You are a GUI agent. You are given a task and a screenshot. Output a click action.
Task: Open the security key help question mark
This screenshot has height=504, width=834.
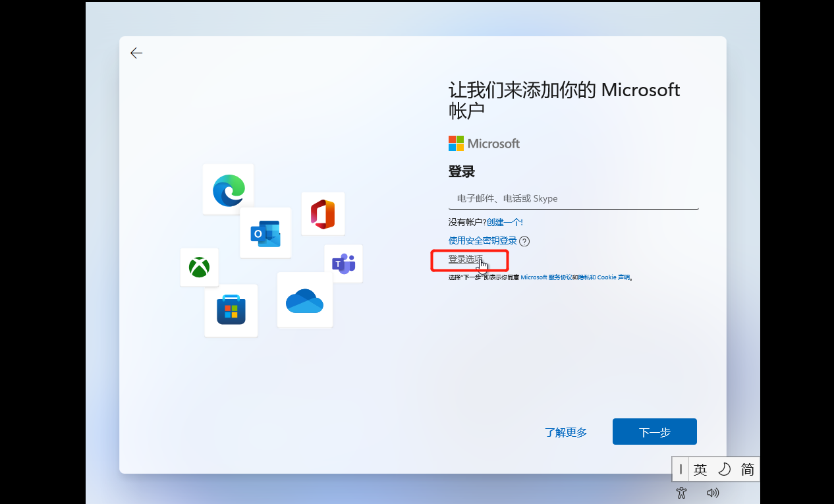click(524, 241)
